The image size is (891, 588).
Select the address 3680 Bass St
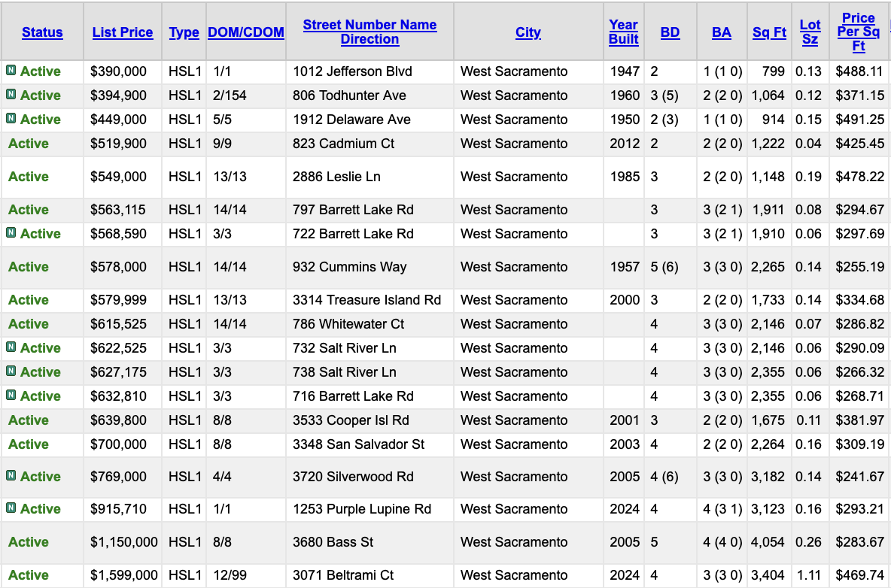[x=333, y=542]
